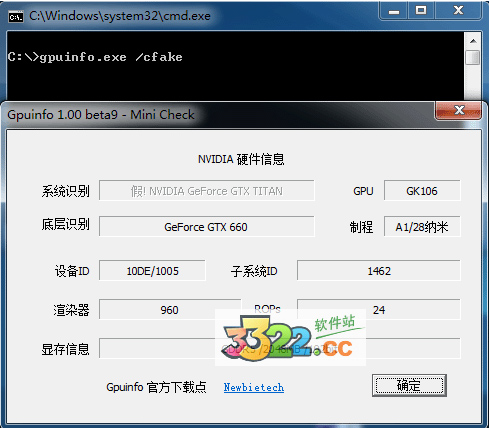Click the GPU field showing GK106
The height and width of the screenshot is (428, 490).
422,191
